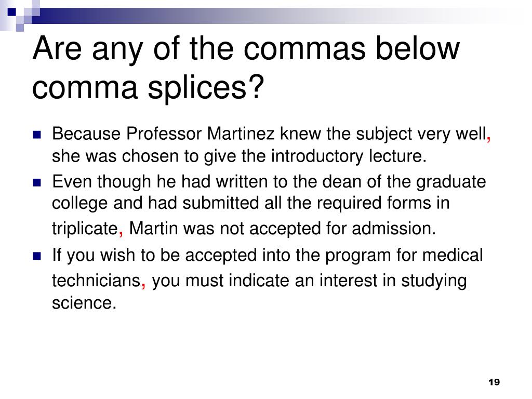
Task: Click the third square bullet before 'If you wish'
Action: pos(37,256)
